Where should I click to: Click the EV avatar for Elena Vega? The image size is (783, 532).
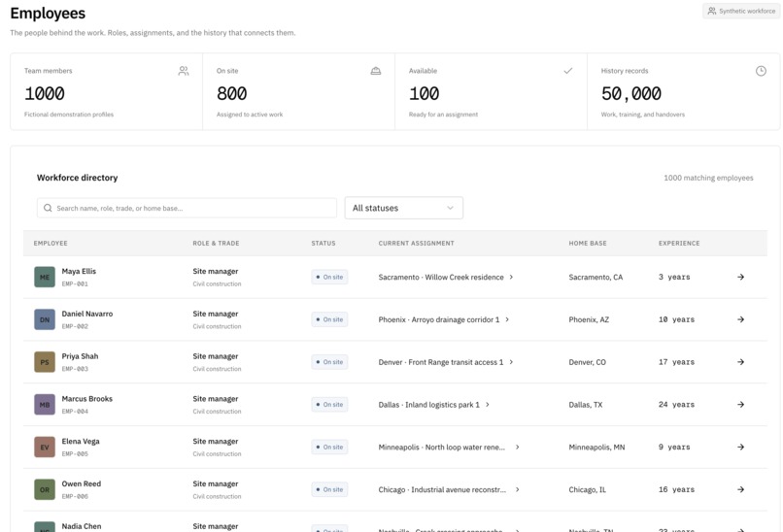coord(45,448)
